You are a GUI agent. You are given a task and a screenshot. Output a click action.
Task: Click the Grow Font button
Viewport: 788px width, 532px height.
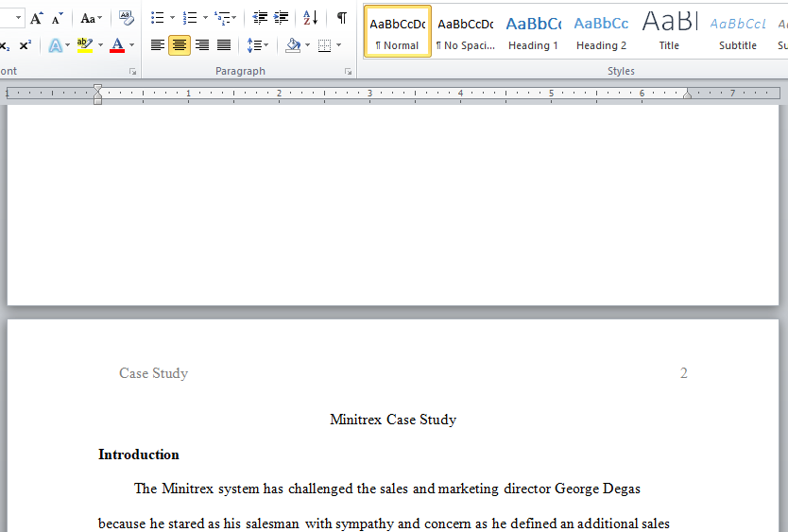36,19
